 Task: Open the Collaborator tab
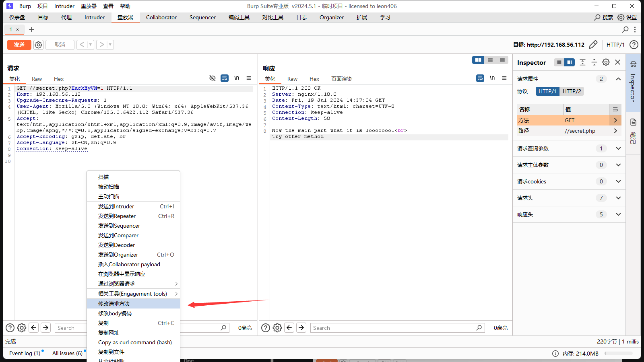161,17
